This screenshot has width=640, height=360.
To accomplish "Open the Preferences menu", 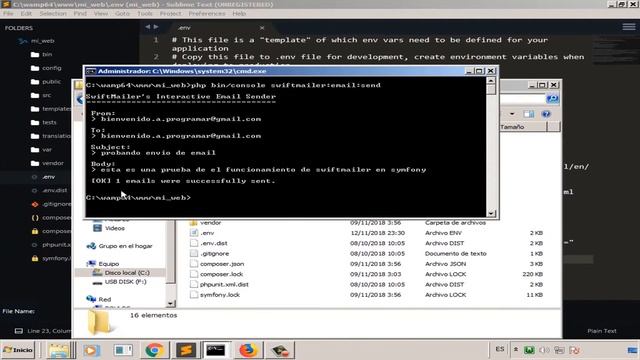I will coord(207,13).
